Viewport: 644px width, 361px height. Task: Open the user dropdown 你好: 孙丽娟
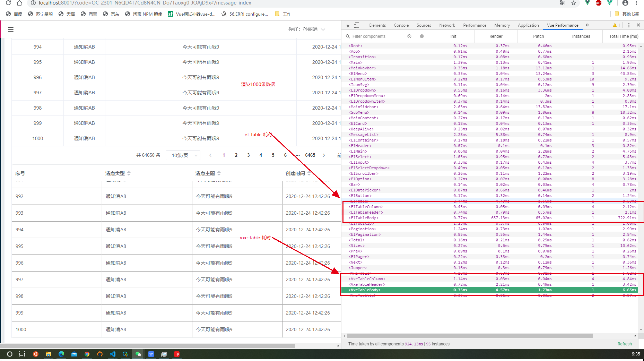point(307,29)
